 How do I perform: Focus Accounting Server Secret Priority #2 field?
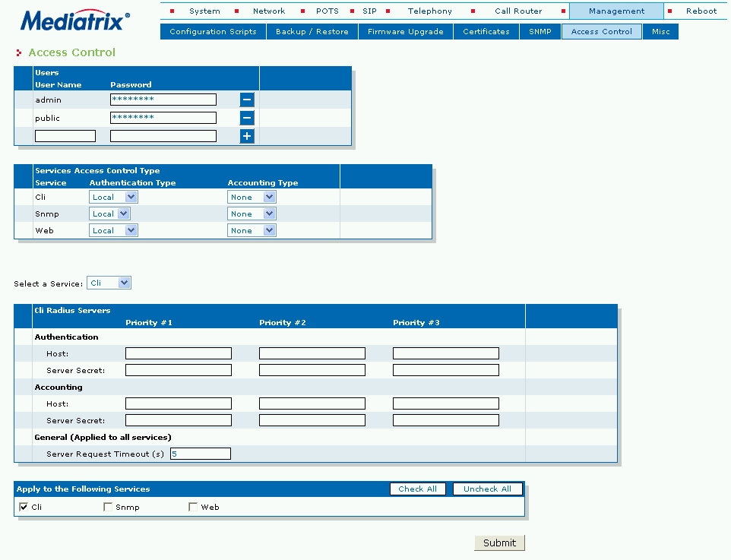(x=312, y=420)
